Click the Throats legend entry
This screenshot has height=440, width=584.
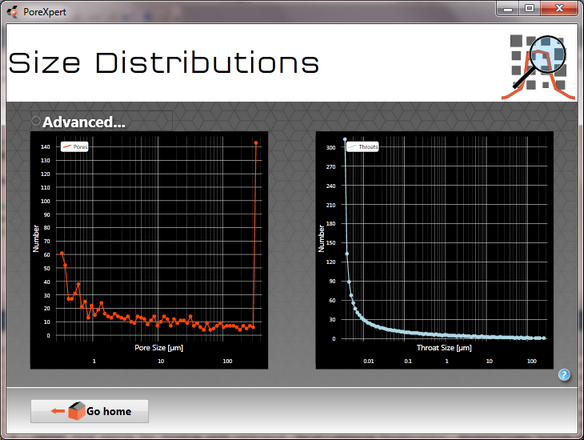coord(362,147)
